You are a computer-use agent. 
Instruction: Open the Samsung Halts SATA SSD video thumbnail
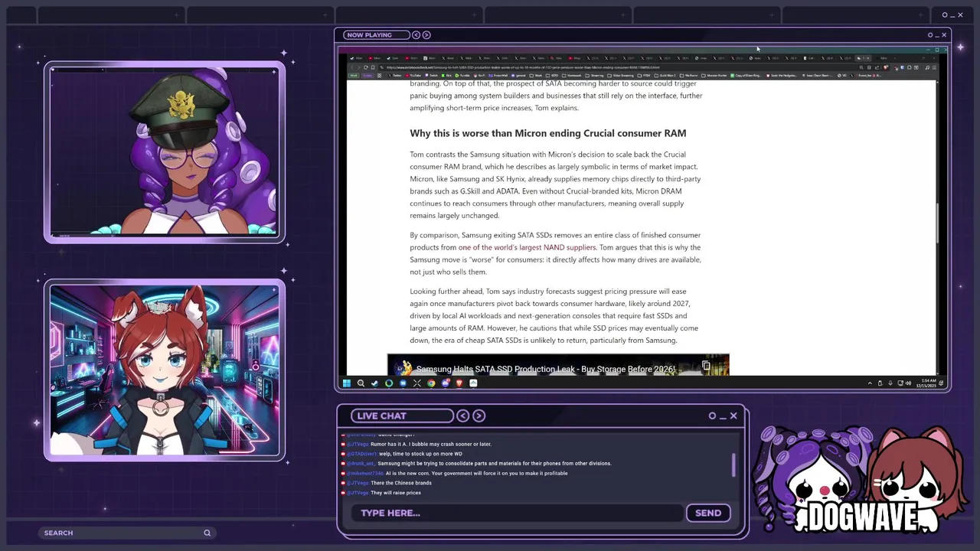(x=558, y=365)
